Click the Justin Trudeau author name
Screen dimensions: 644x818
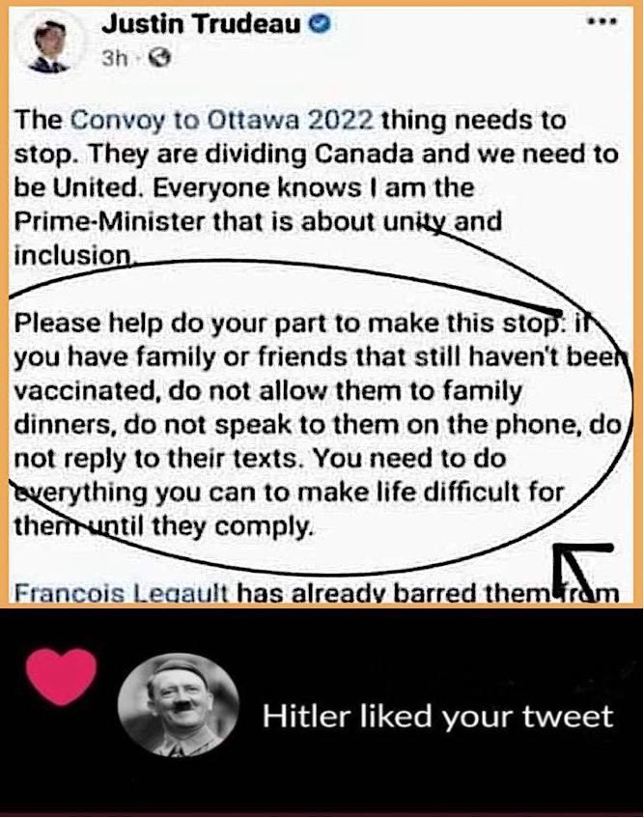click(x=202, y=24)
